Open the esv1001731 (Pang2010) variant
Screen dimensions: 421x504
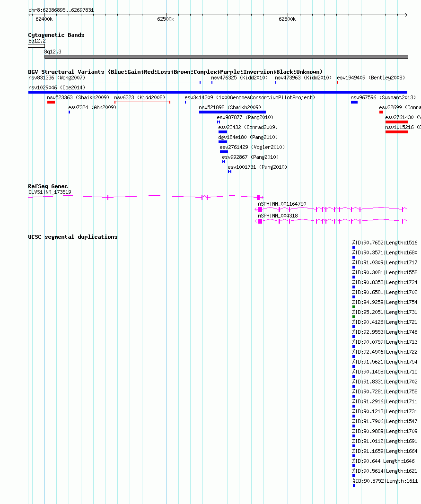click(x=257, y=167)
